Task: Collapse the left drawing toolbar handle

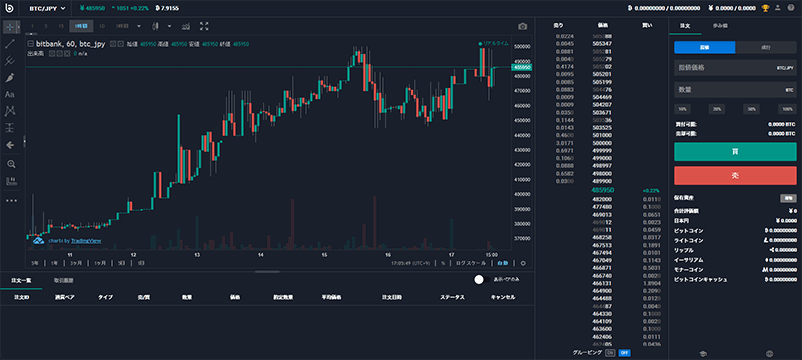Action: click(25, 142)
